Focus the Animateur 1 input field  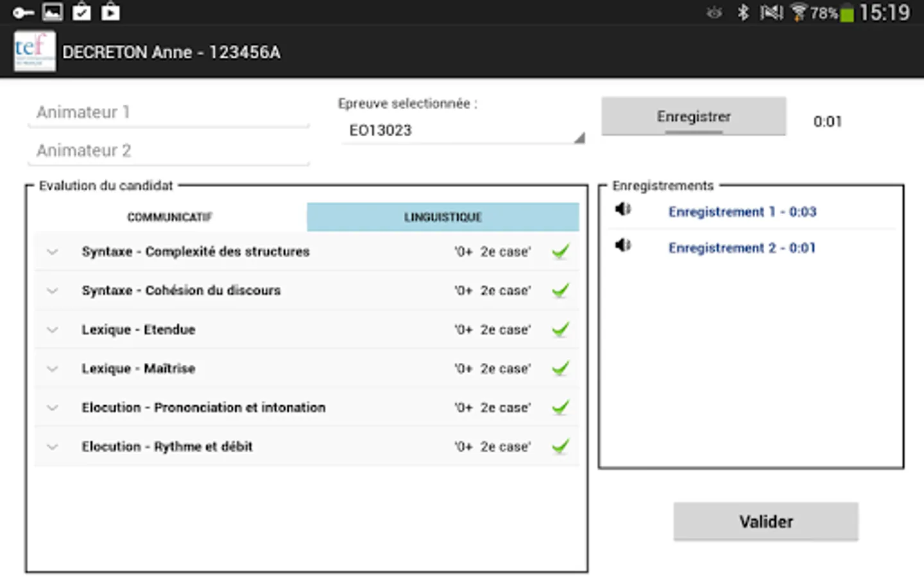[168, 112]
